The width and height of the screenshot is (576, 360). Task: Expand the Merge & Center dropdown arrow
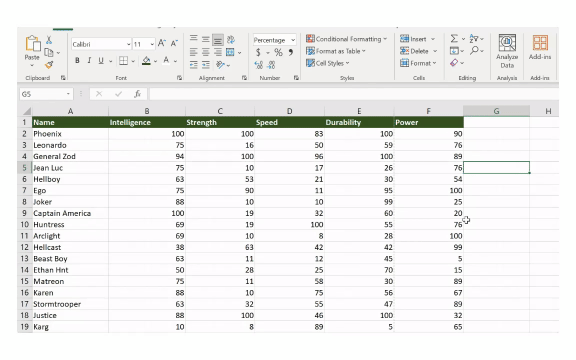click(x=240, y=53)
